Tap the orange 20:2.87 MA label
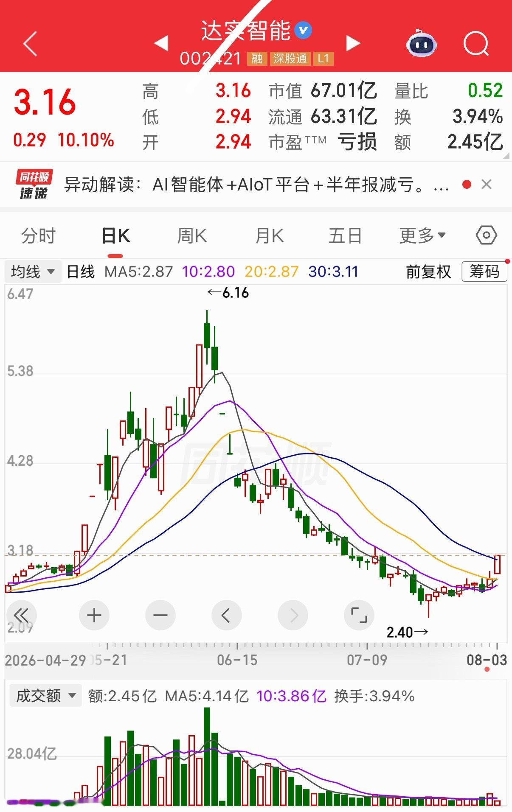This screenshot has width=512, height=812. click(x=272, y=272)
